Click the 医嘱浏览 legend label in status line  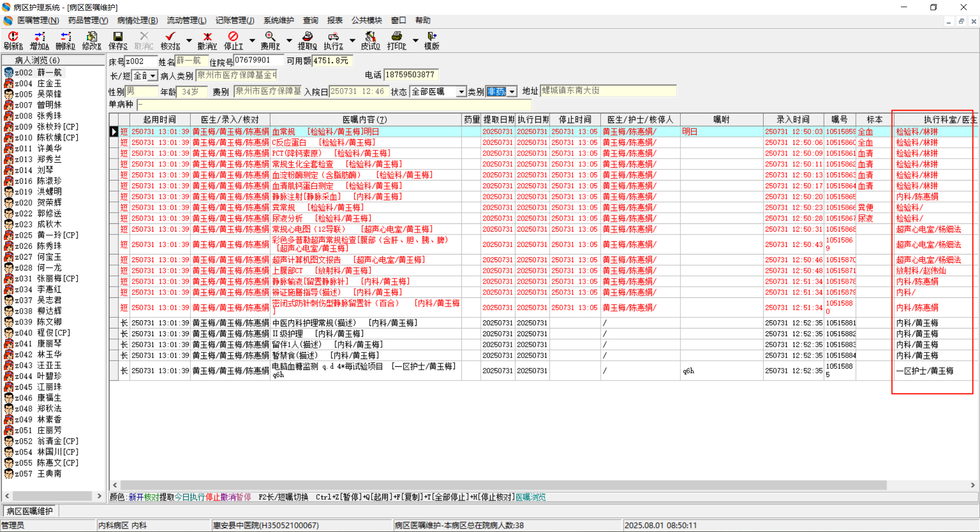530,497
